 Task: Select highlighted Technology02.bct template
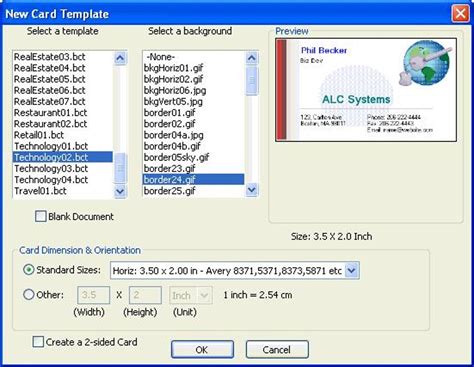pos(63,157)
